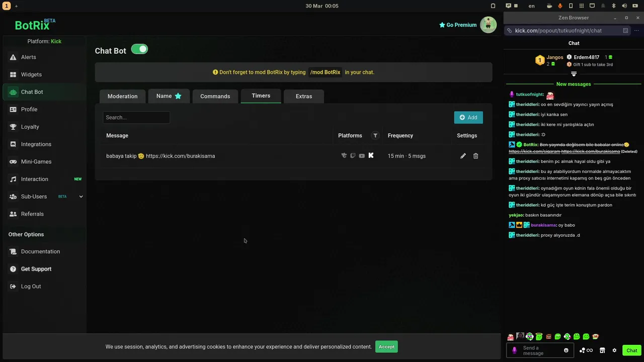Viewport: 644px width, 362px height.
Task: Expand the Kick chat leaderboard arrow
Action: pos(574,74)
